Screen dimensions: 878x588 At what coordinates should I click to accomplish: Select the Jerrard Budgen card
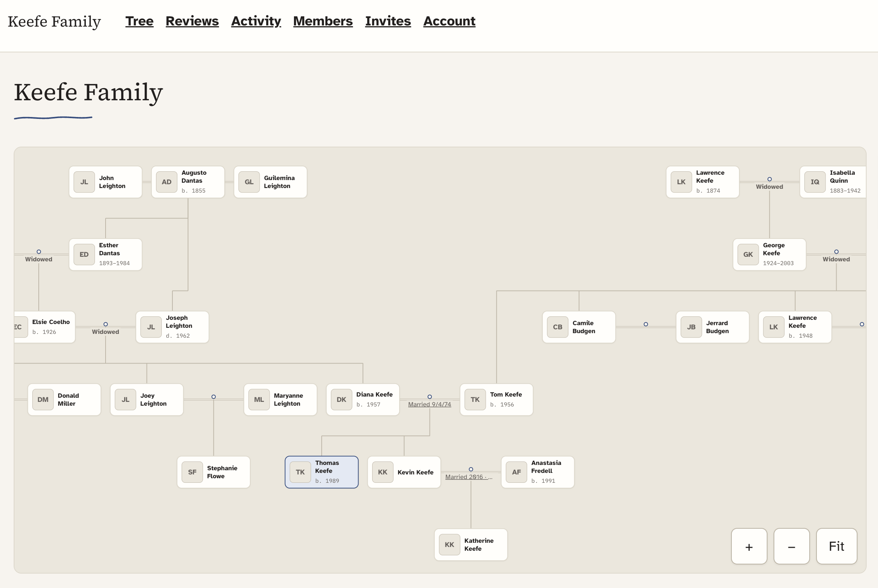(712, 327)
